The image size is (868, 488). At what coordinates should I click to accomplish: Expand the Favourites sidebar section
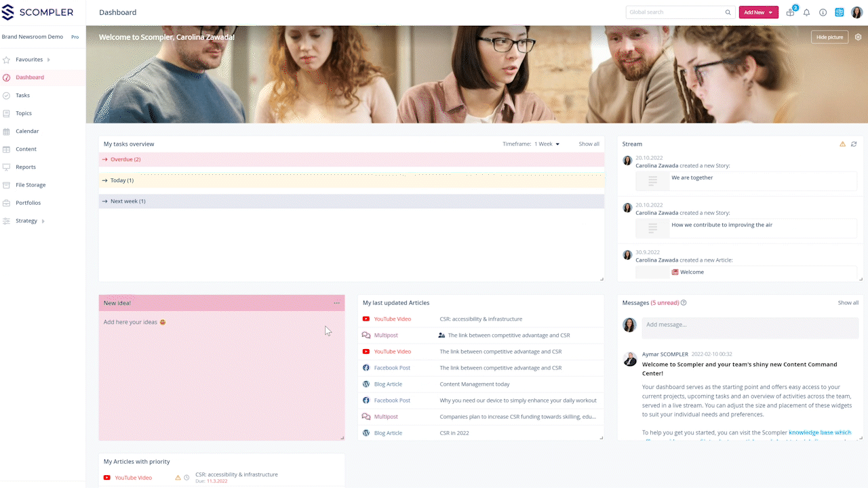49,60
